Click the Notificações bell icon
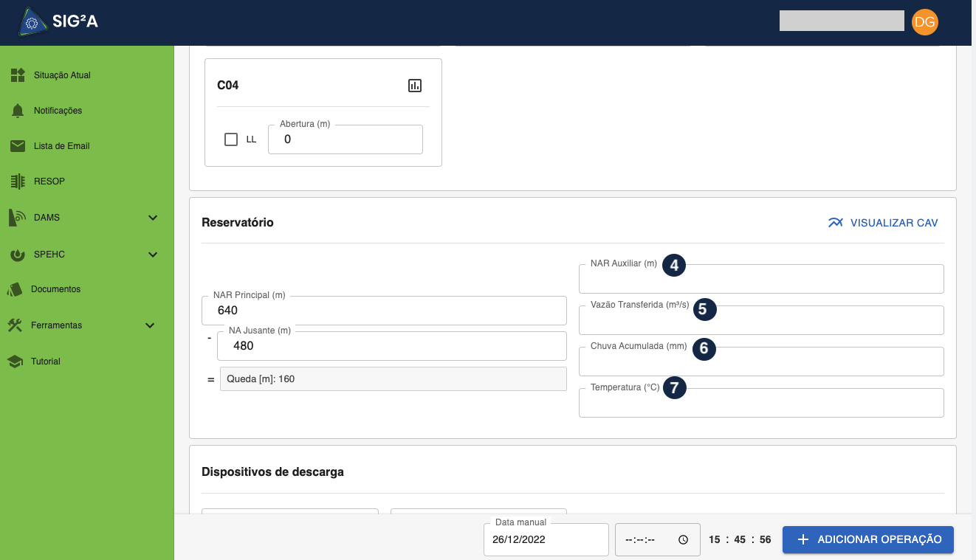Viewport: 976px width, 560px height. 18,111
